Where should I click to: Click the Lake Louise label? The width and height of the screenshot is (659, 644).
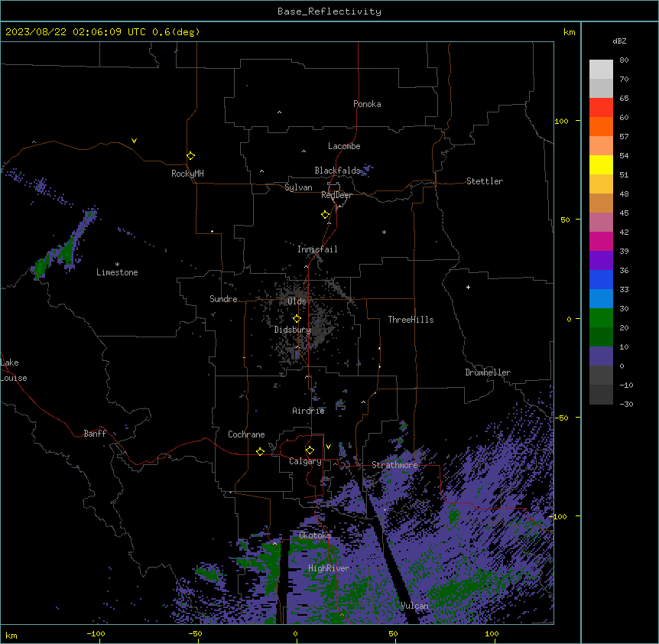point(14,370)
